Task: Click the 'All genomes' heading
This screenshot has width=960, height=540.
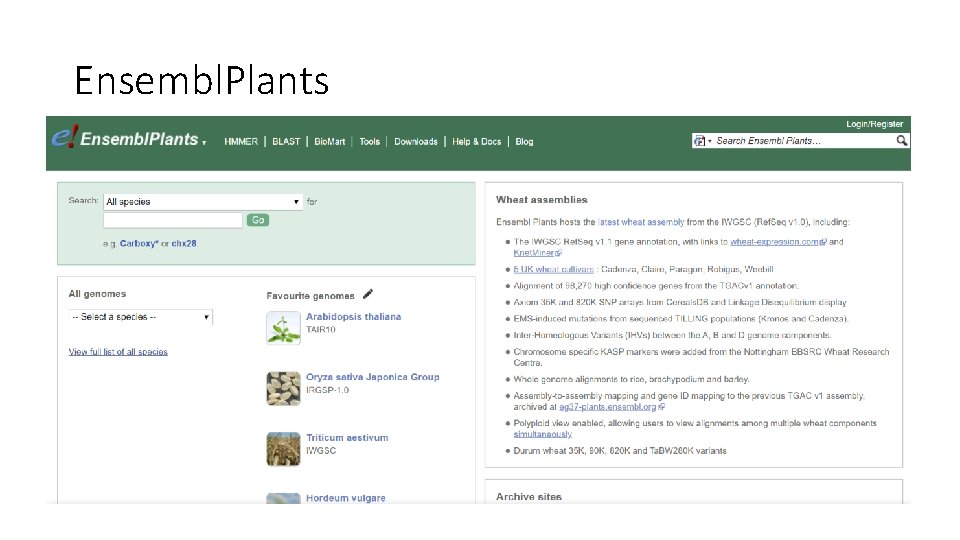Action: 97,294
